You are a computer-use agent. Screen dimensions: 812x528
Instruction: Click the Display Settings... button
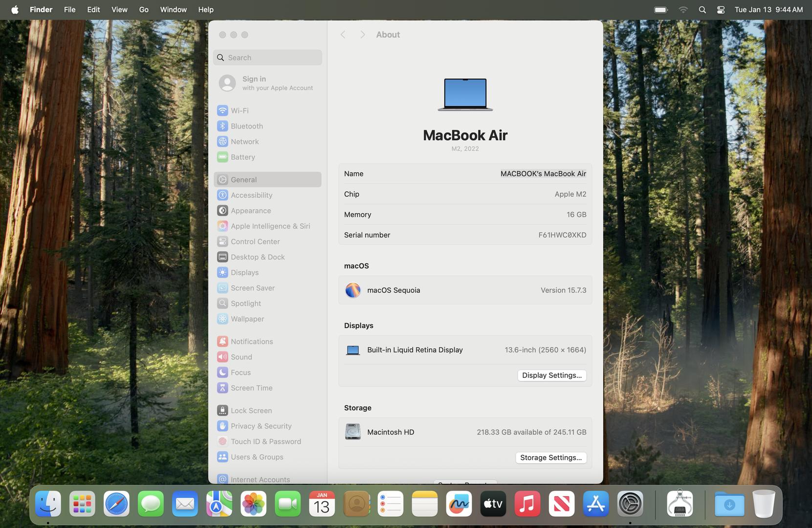(x=551, y=375)
